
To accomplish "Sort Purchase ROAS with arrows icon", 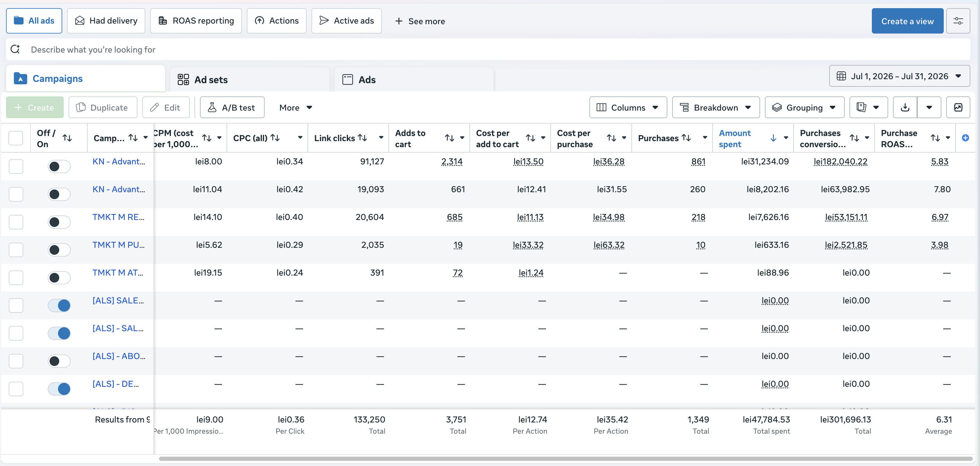I will point(935,138).
